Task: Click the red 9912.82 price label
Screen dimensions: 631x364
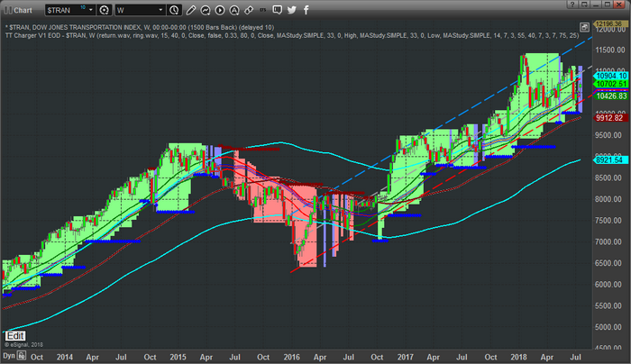Action: point(611,118)
